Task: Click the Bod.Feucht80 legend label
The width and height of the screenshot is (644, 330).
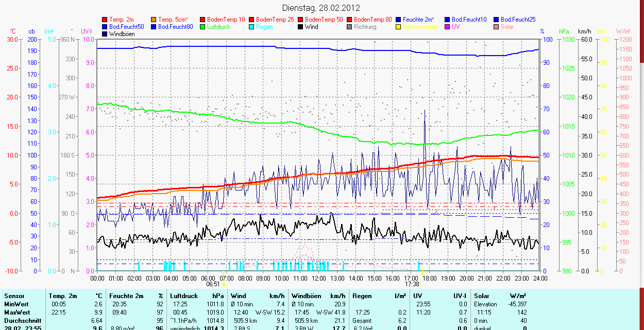Action: pos(175,27)
